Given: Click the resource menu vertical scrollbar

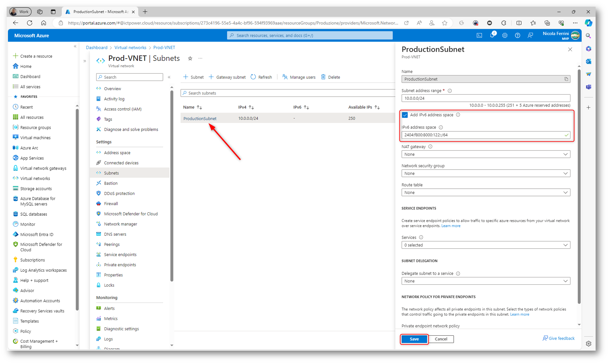Looking at the screenshot, I should 172,186.
